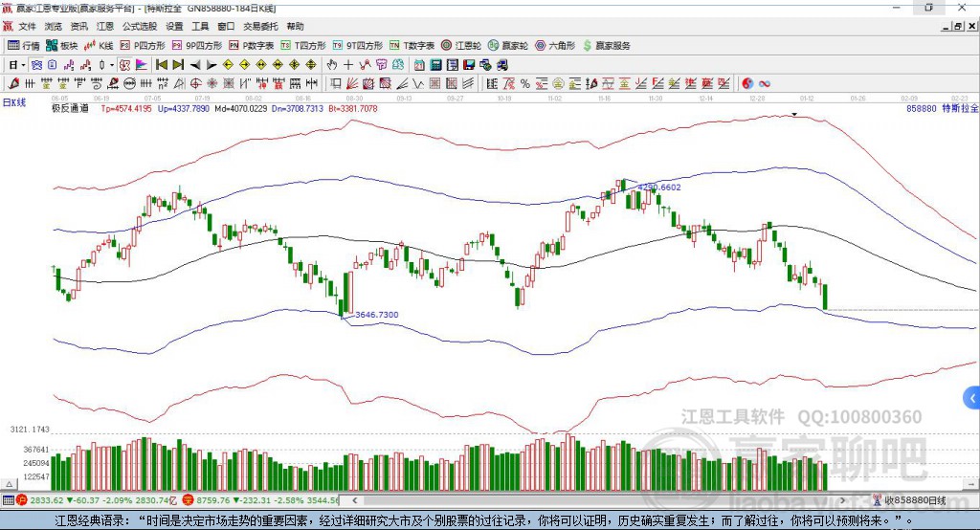Activate the crosshair cursor tool

point(348,64)
